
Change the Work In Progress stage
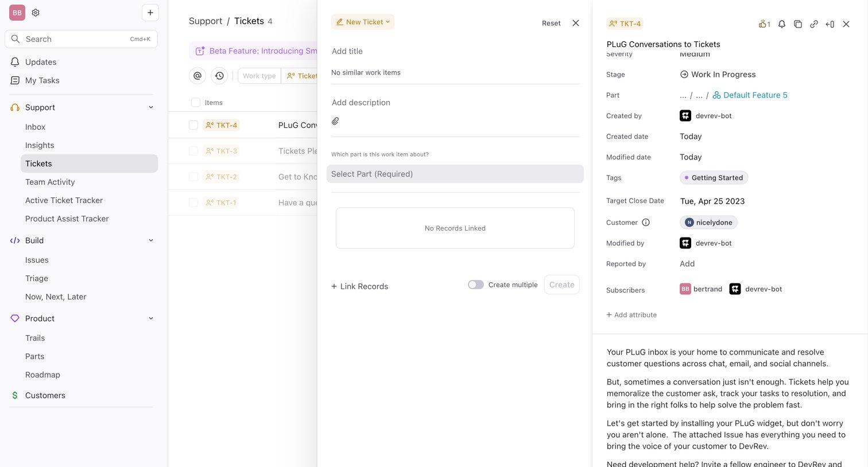click(718, 75)
